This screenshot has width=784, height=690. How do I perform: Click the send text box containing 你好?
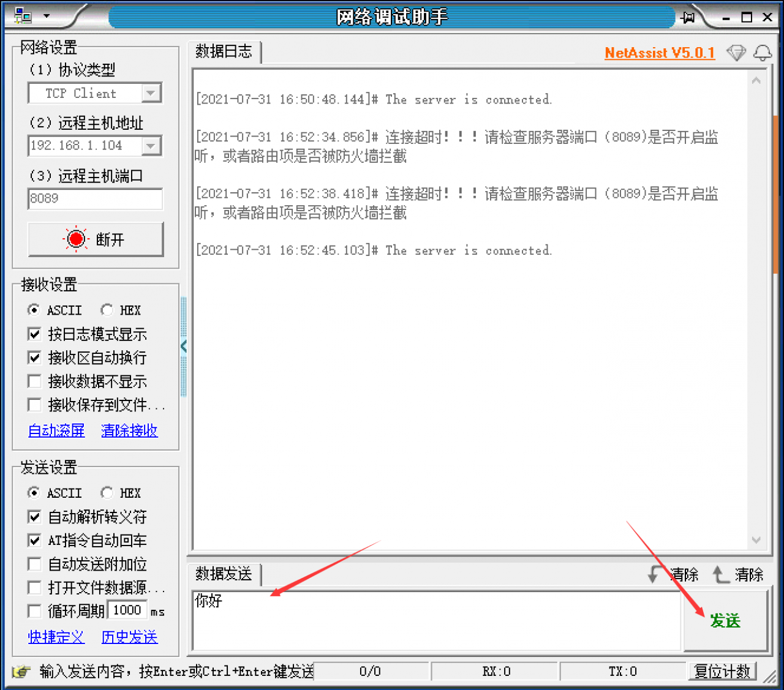[x=437, y=620]
